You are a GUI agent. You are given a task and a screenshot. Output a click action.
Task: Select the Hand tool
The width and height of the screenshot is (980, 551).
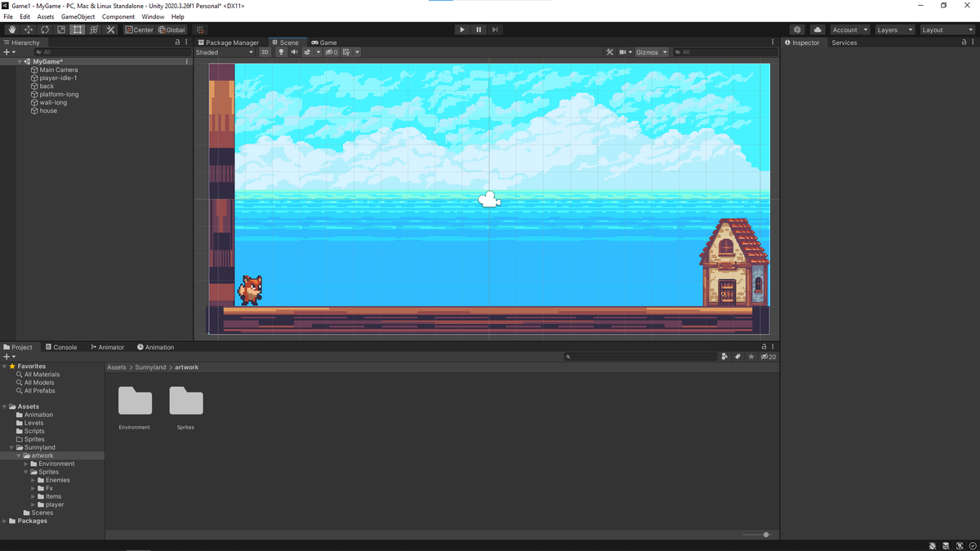(11, 29)
